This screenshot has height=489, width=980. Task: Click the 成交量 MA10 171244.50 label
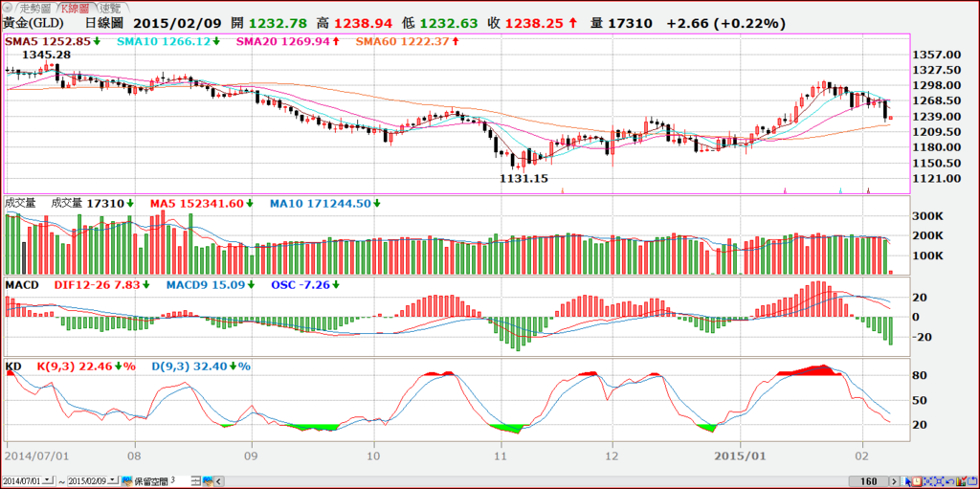coord(325,203)
